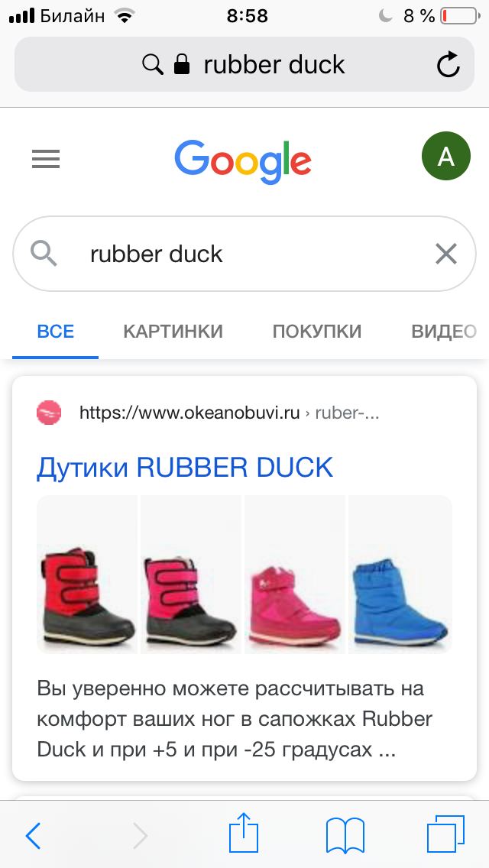This screenshot has width=489, height=868.
Task: Click the Google logo
Action: pos(243,160)
